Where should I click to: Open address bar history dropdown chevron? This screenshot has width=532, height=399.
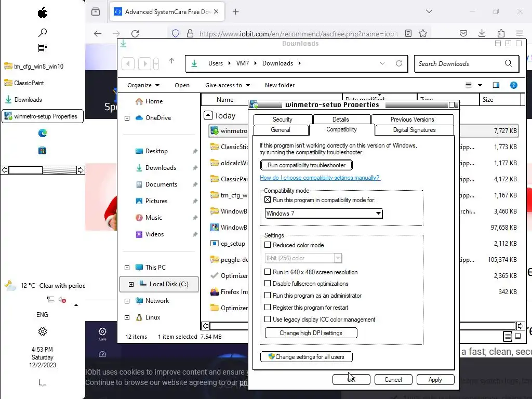point(382,63)
